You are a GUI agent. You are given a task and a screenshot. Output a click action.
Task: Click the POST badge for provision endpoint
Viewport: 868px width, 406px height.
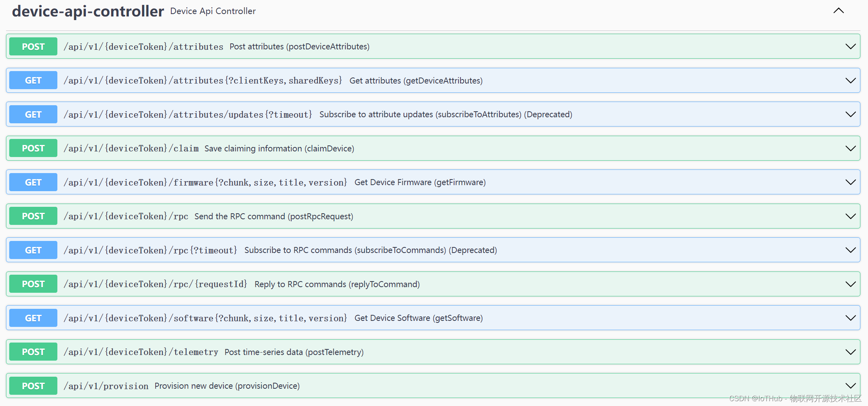pyautogui.click(x=33, y=386)
